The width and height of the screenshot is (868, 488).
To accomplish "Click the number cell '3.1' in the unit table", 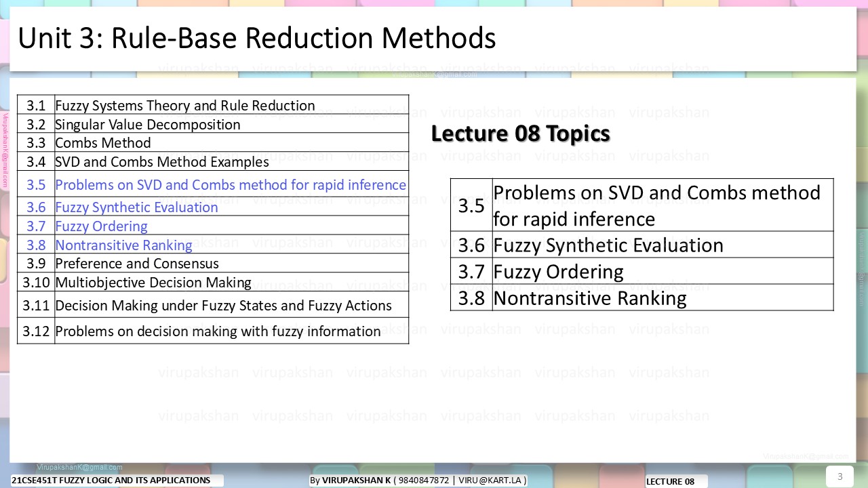I will pos(36,106).
